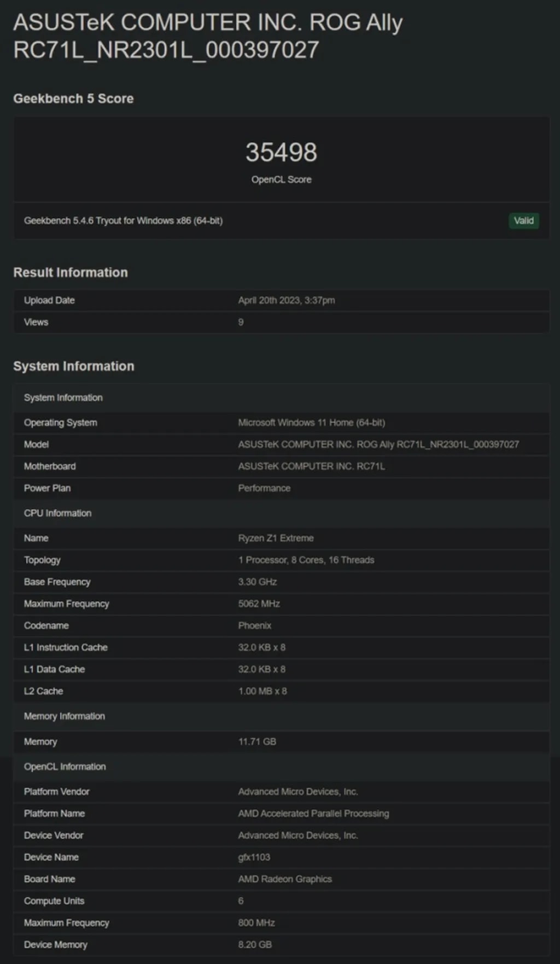The width and height of the screenshot is (560, 964).
Task: Click the upload date April 20th 2023 value
Action: pos(286,300)
